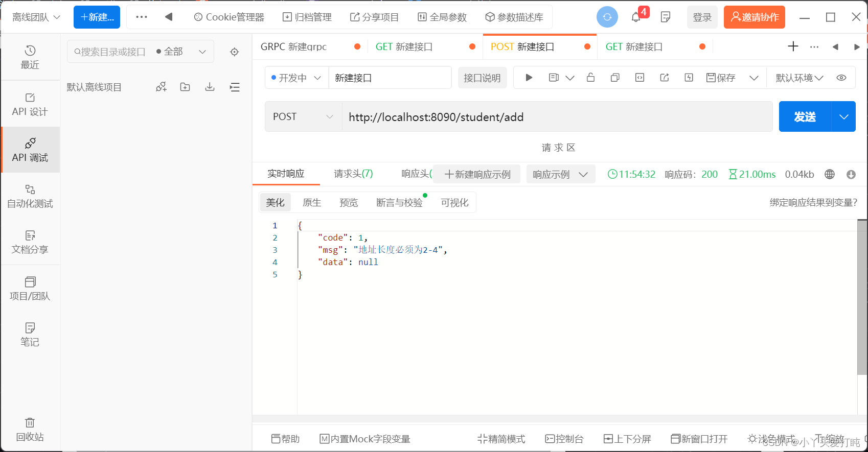This screenshot has height=452, width=868.
Task: Click the duplicate copy icon in request toolbar
Action: click(615, 78)
